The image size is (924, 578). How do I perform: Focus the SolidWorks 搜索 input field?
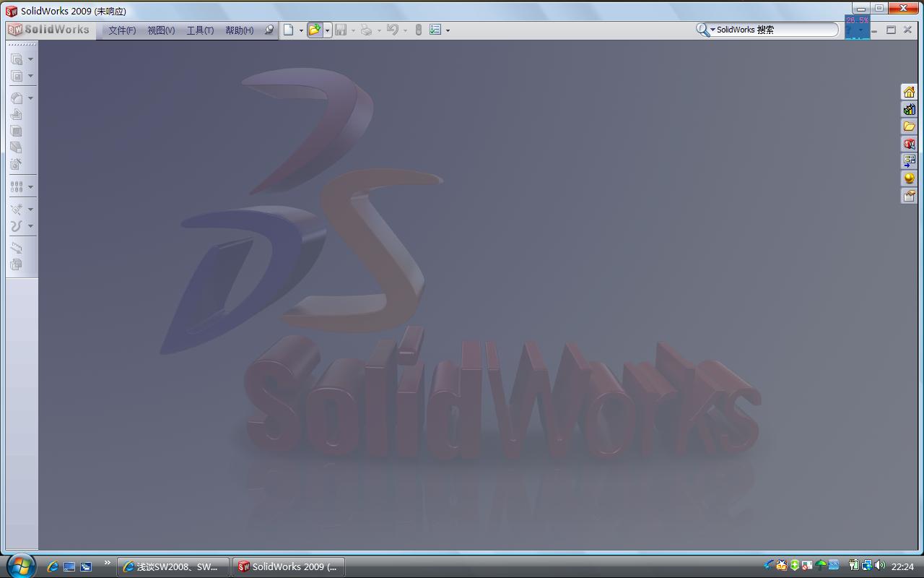776,30
